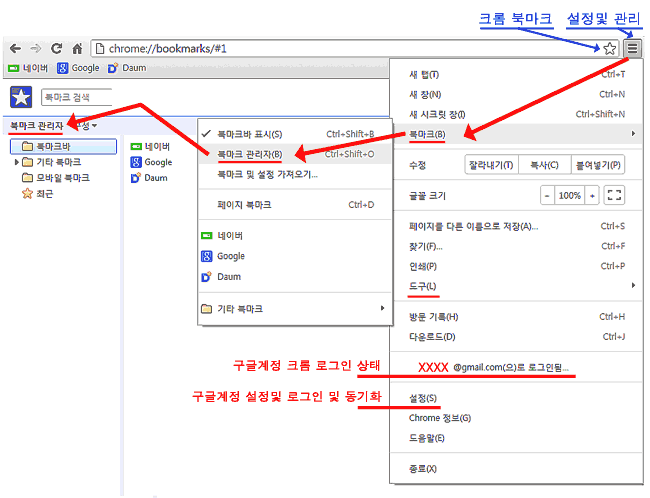650x498 pixels.
Task: Choose 새 시크릿 창 menu item
Action: pyautogui.click(x=517, y=114)
